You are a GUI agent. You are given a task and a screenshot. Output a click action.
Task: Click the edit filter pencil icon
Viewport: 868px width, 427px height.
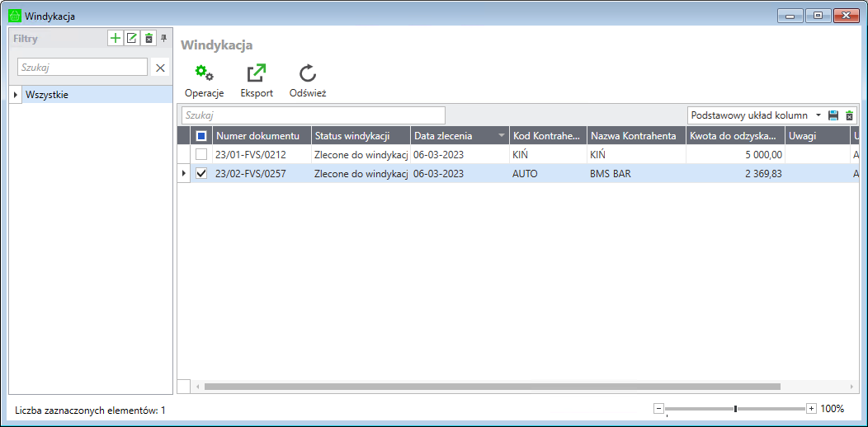tap(131, 38)
